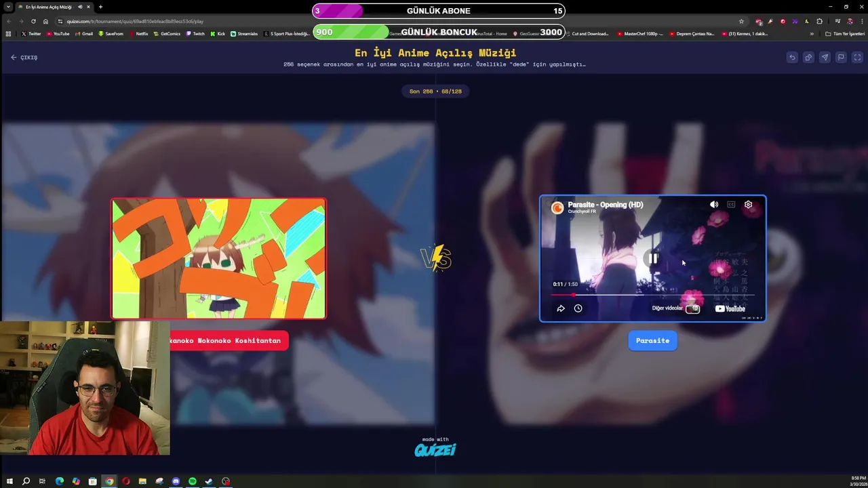Open the Windows Start menu
This screenshot has height=488, width=868.
click(x=9, y=481)
